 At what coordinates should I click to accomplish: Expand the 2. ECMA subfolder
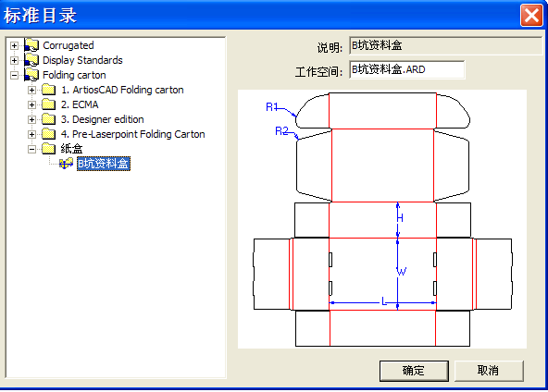click(31, 104)
